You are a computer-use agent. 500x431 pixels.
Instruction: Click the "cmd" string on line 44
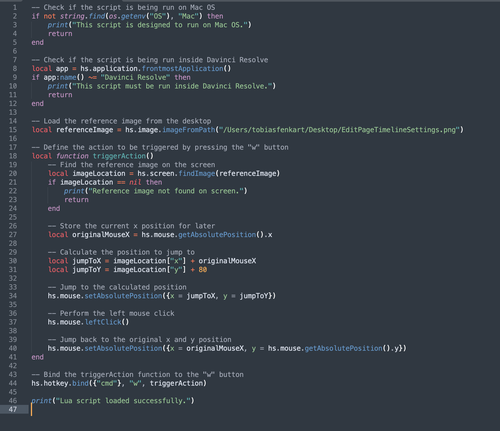pyautogui.click(x=107, y=383)
